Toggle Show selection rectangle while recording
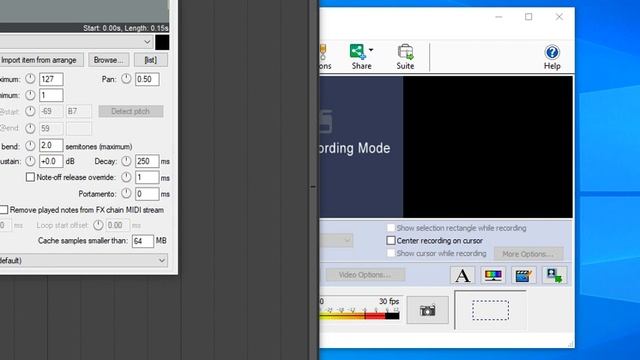This screenshot has width=640, height=360. (x=391, y=228)
